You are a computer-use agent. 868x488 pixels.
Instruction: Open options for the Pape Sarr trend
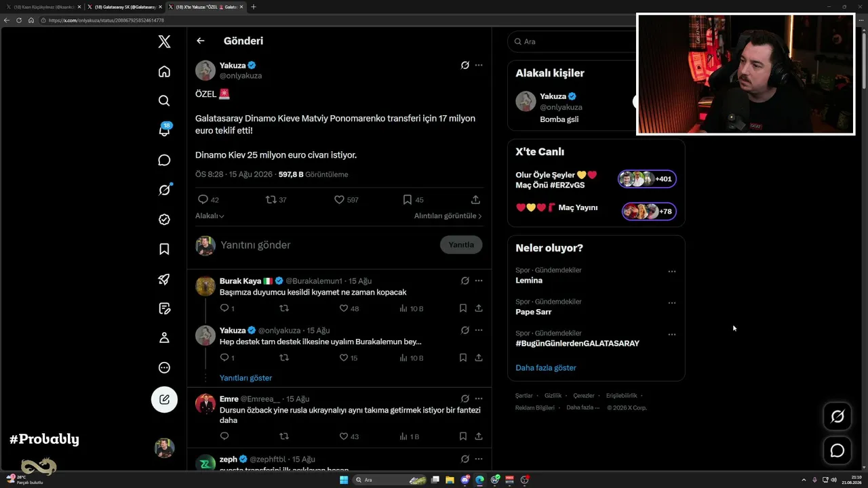point(672,303)
